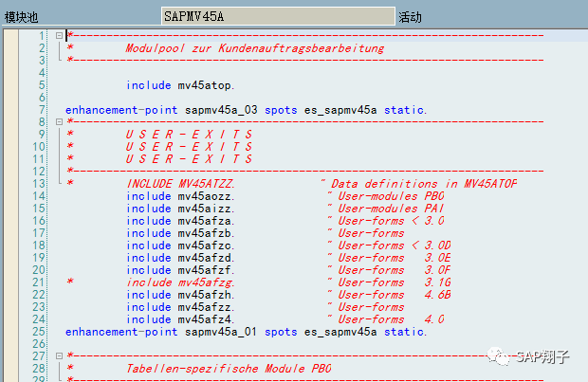Click 'include mv45afzc.' statement

pyautogui.click(x=180, y=246)
